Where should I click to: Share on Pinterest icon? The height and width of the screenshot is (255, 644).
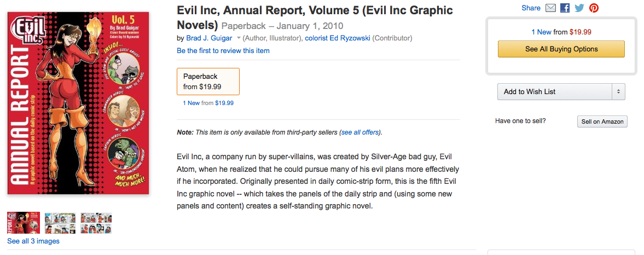(x=594, y=8)
